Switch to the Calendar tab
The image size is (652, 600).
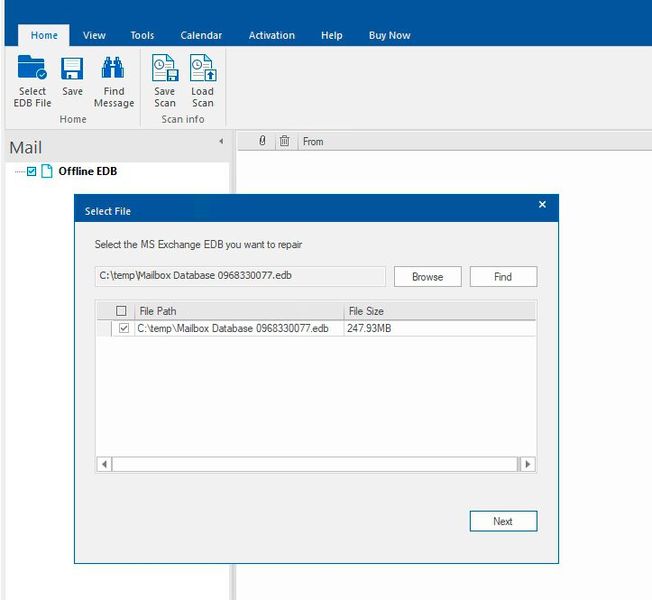(x=201, y=36)
